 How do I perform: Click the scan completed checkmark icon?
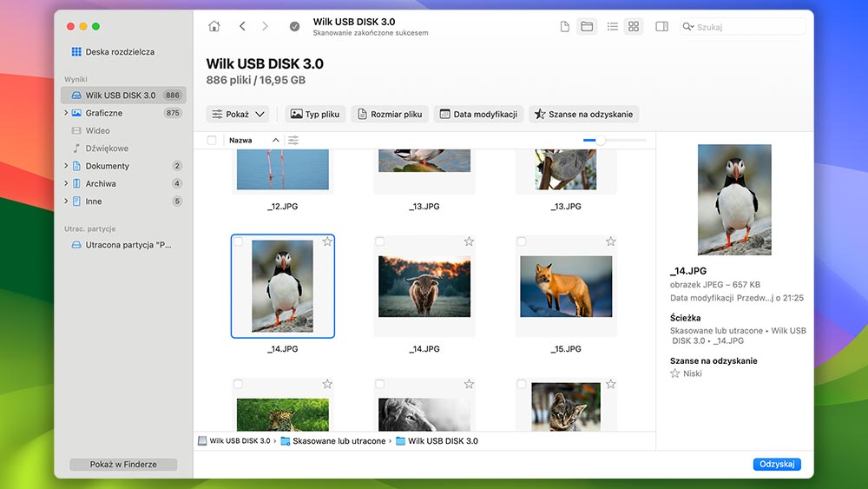[x=294, y=26]
